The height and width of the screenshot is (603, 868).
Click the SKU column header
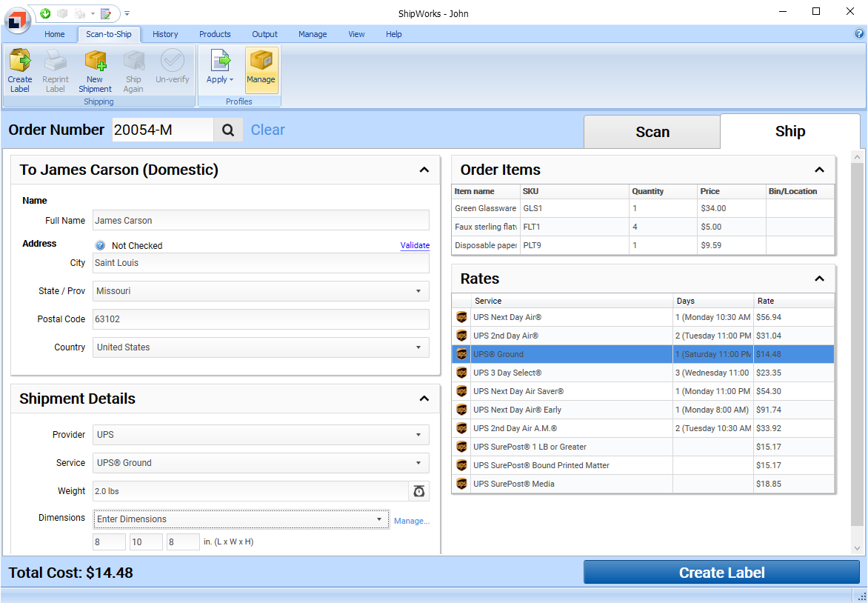coord(575,191)
